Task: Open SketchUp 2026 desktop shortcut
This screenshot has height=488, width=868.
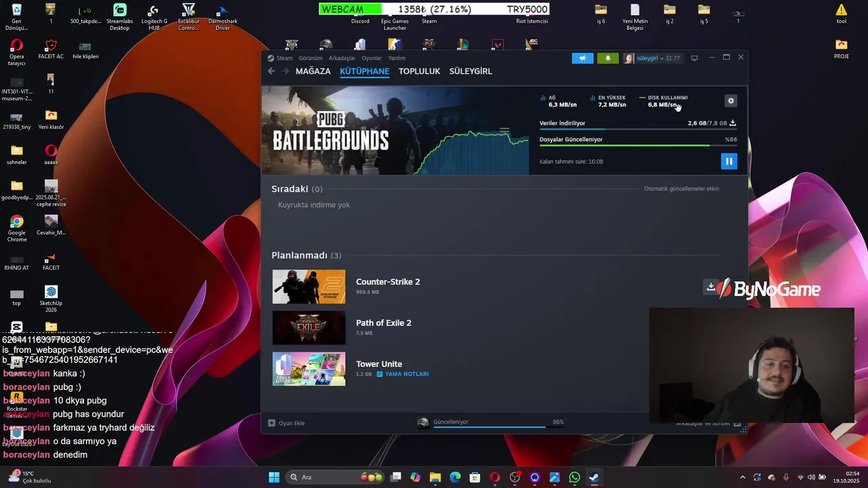Action: 51,299
